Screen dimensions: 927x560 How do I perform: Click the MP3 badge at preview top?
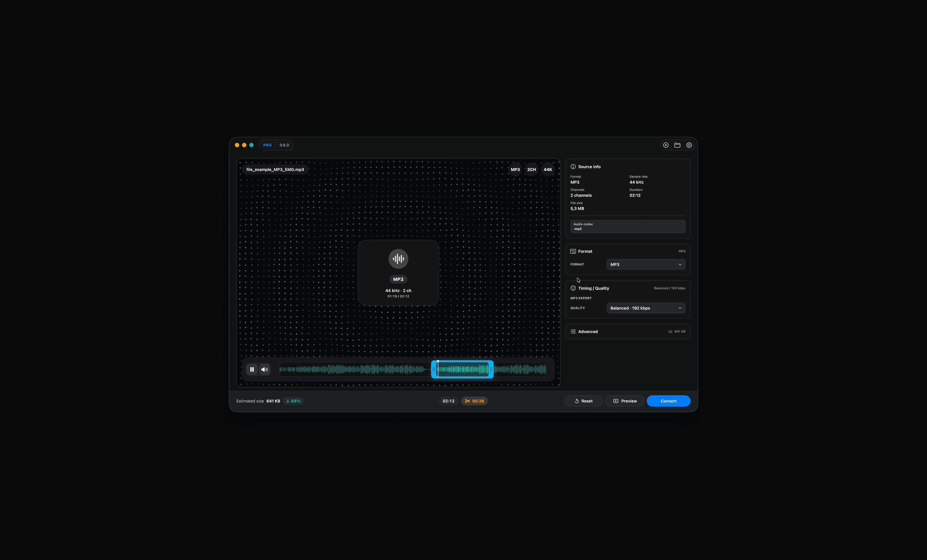tap(515, 170)
